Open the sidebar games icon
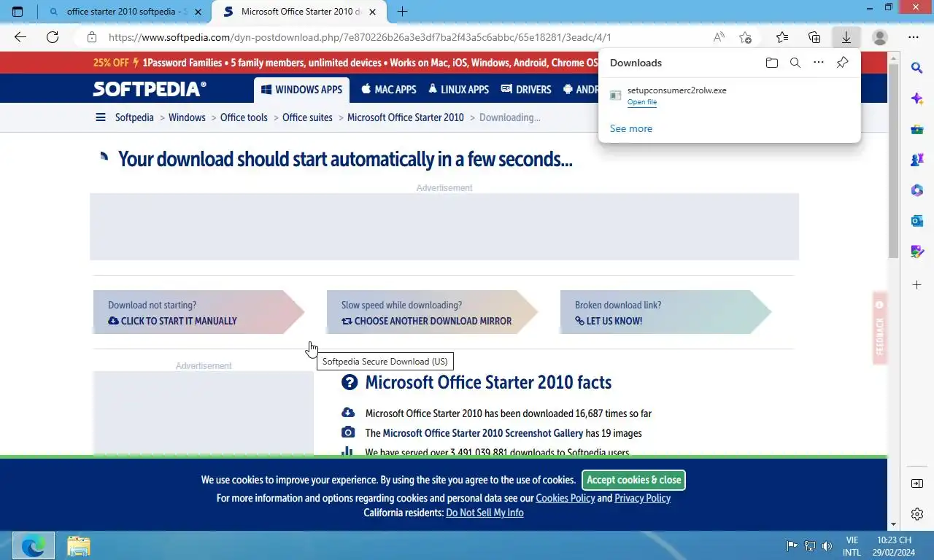The width and height of the screenshot is (934, 560). 917,160
